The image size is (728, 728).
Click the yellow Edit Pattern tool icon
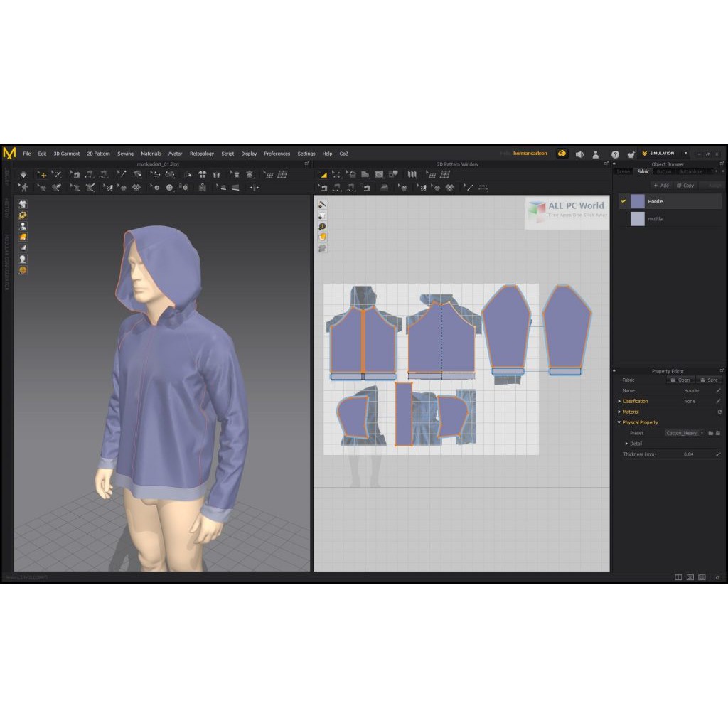click(322, 174)
